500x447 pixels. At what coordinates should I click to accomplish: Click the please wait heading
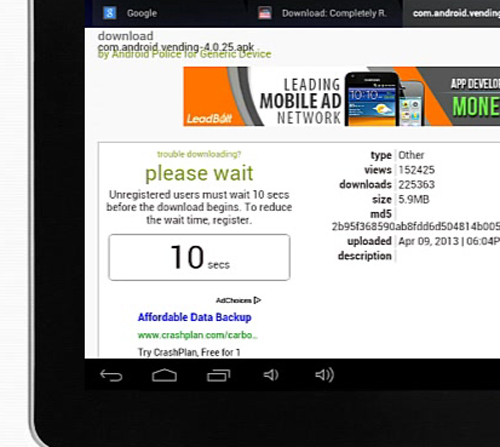coord(199,173)
